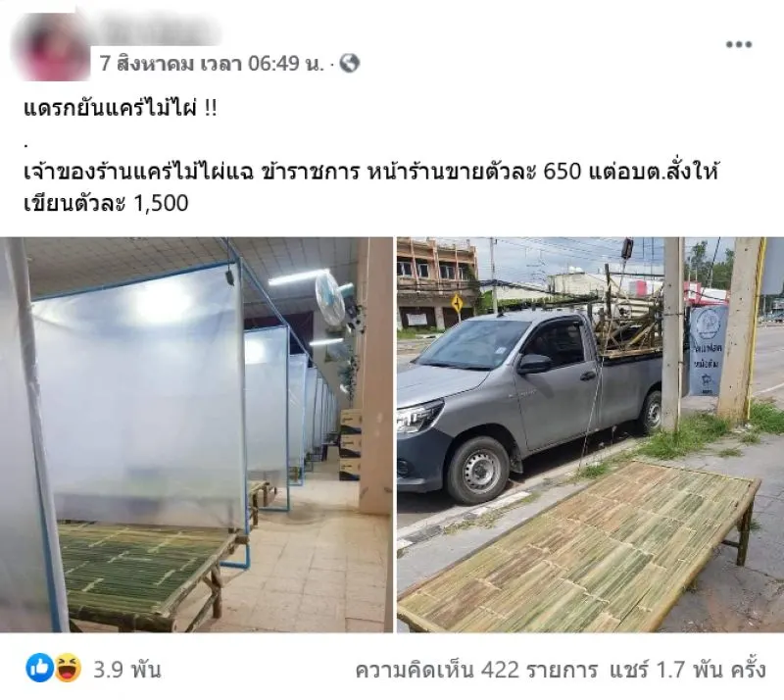
Task: Open the left photo of partitioned bamboo beds
Action: (x=196, y=434)
